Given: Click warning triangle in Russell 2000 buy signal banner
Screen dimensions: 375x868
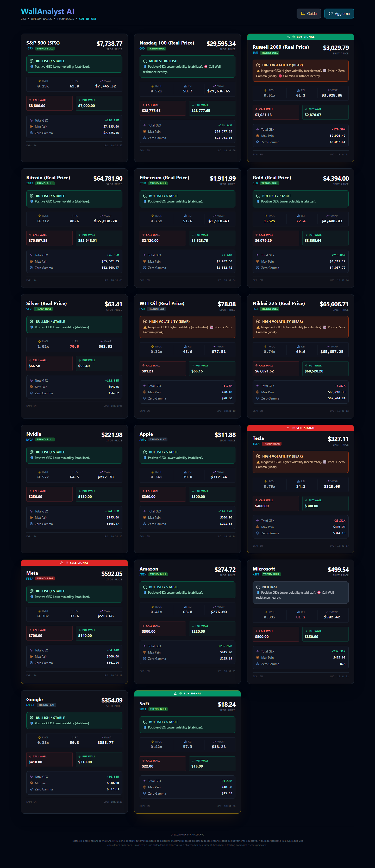Looking at the screenshot, I should pos(288,37).
